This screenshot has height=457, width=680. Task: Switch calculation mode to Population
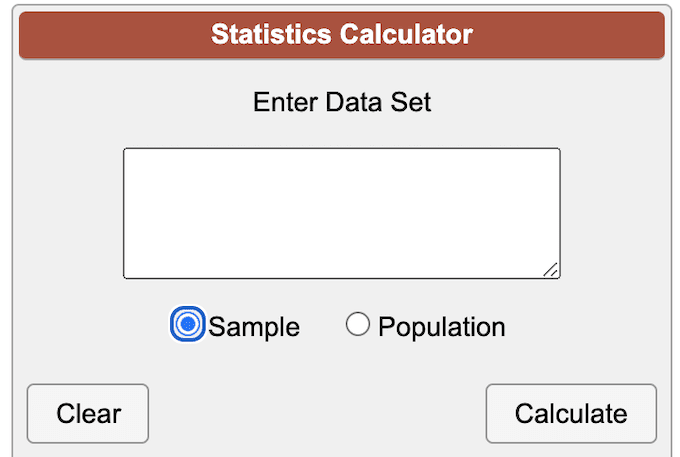(358, 324)
